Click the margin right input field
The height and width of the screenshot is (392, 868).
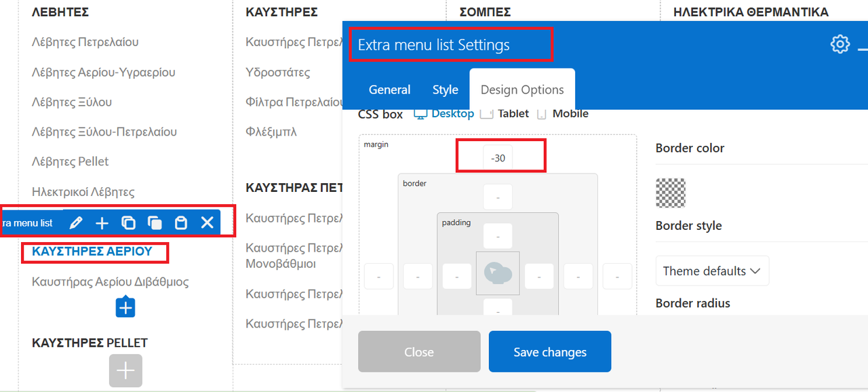point(618,277)
